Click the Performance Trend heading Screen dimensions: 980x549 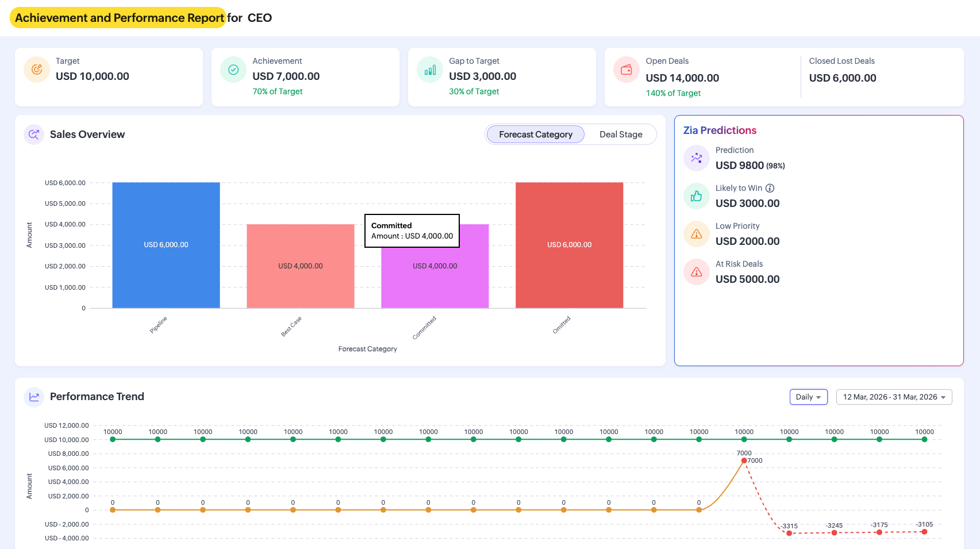point(97,397)
